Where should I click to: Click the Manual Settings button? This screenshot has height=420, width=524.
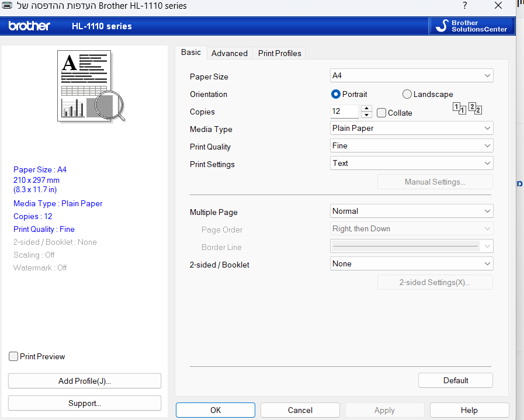click(435, 182)
